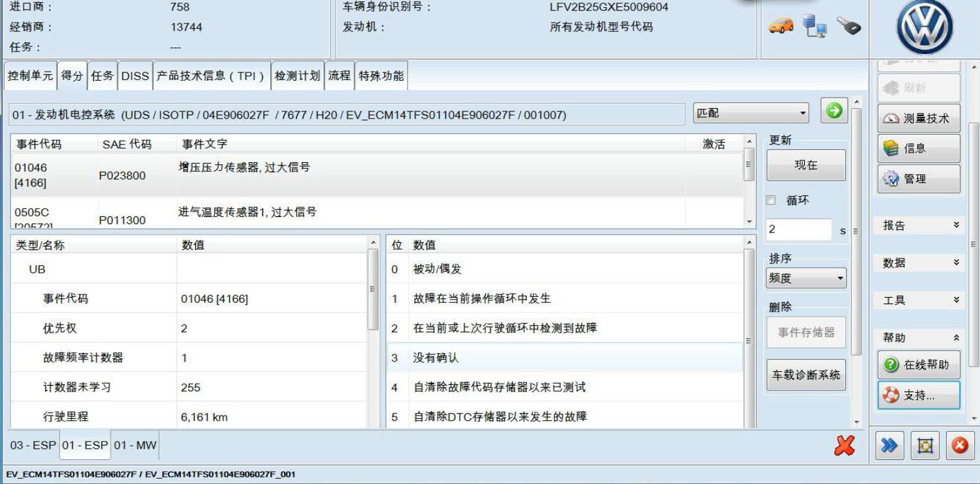Image resolution: width=980 pixels, height=484 pixels.
Task: Switch to the 产品技术信息 (TPI) tab
Action: click(x=212, y=76)
